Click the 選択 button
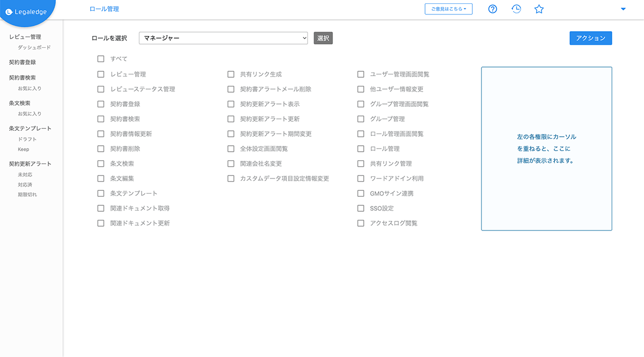 pos(323,38)
